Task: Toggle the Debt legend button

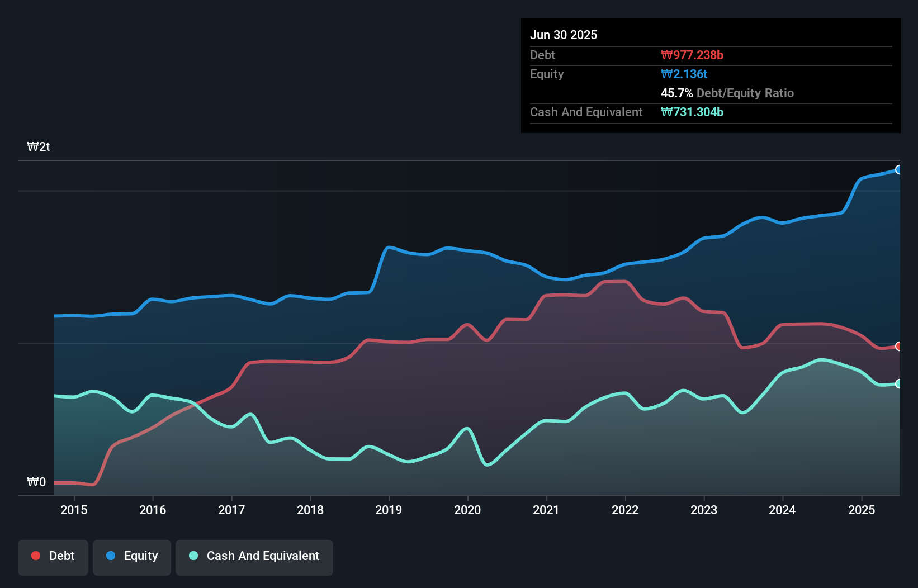Action: [x=53, y=557]
